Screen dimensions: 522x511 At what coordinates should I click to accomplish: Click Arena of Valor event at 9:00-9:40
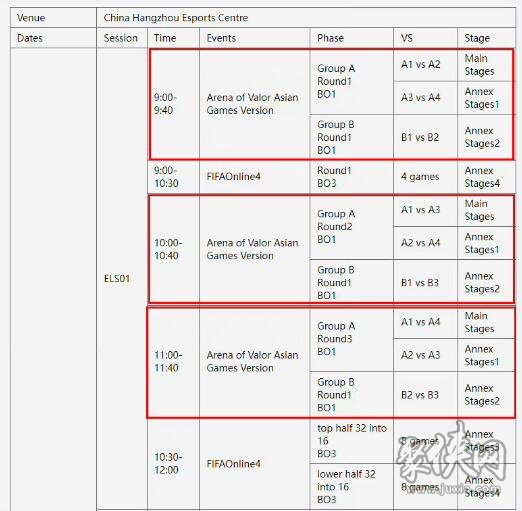coord(255,104)
